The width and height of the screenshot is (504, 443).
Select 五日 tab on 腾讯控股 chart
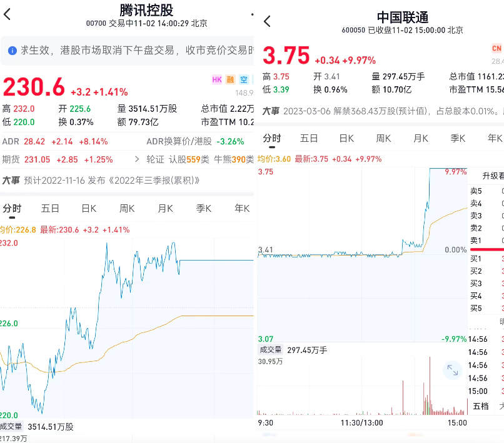pos(50,209)
